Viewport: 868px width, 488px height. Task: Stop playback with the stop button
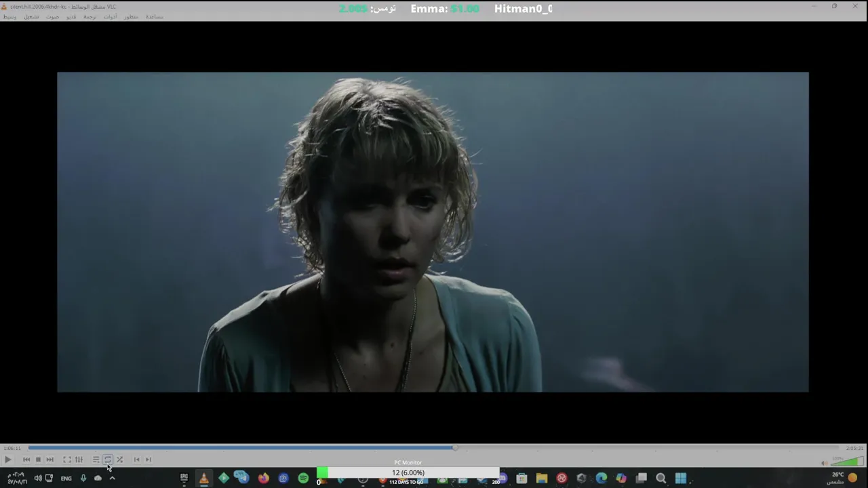point(38,460)
